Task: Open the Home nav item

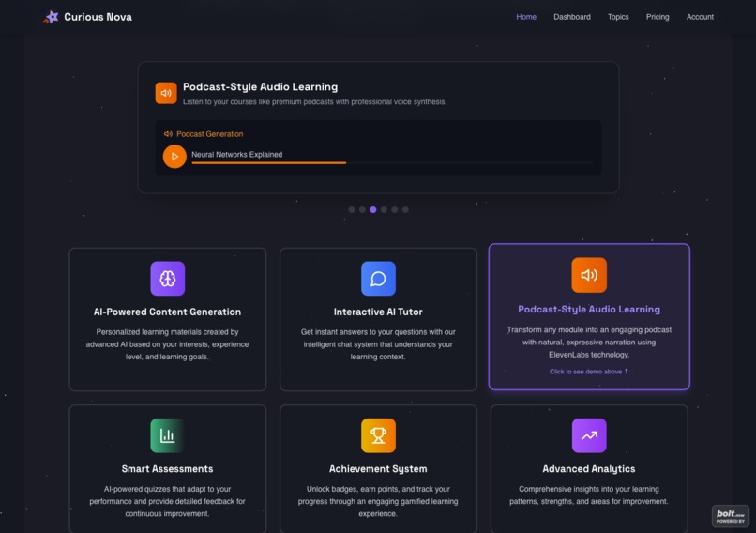Action: point(526,17)
